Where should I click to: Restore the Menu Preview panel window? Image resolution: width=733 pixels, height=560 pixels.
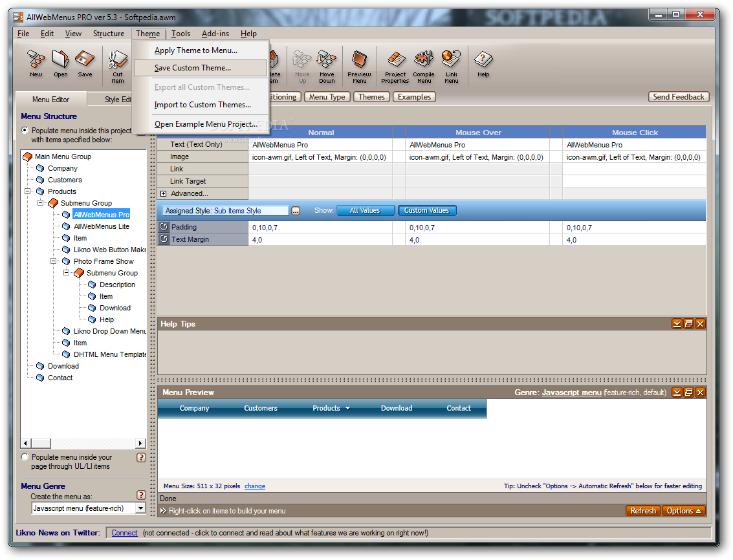(x=688, y=392)
